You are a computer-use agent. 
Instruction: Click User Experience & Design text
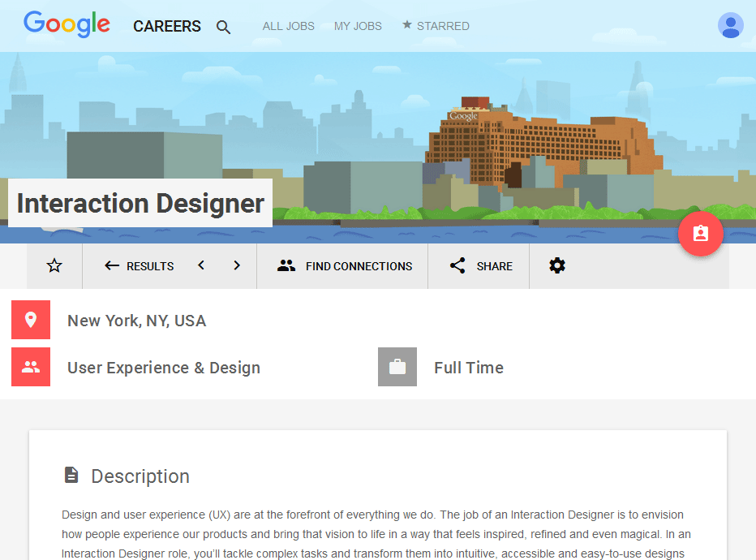tap(164, 368)
